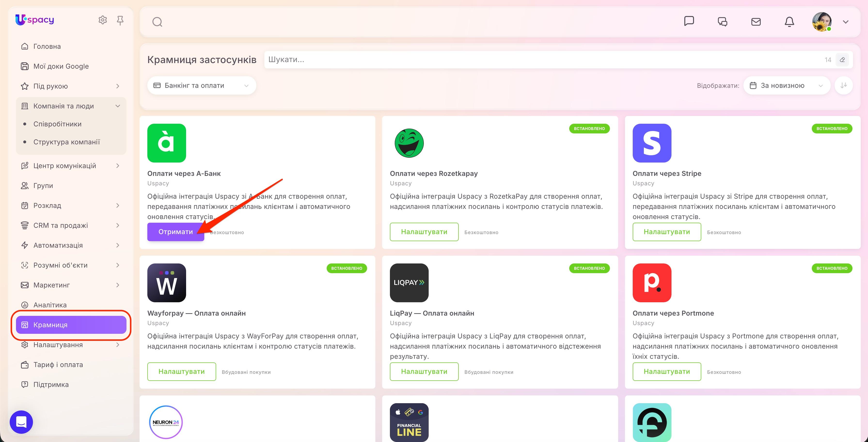Click the LiqPay app logo
This screenshot has width=868, height=442.
click(409, 283)
